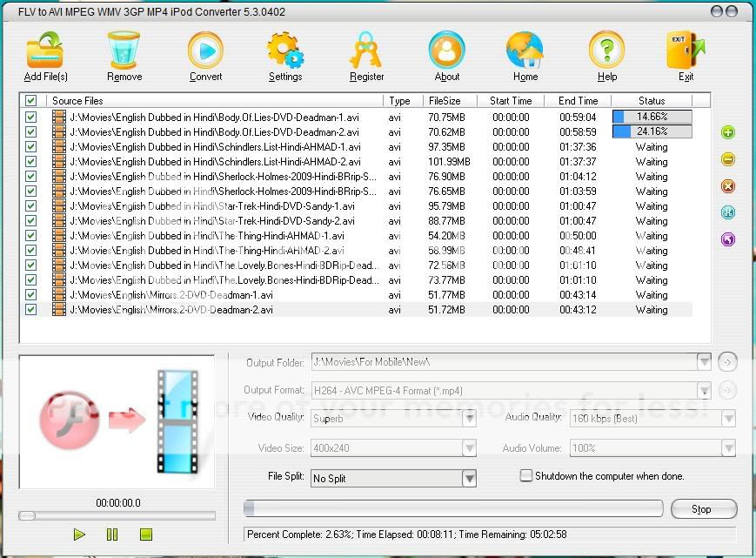The height and width of the screenshot is (558, 756).
Task: Uncheck Body.Of.Lies-DVD-Deadman-2.avi checkbox
Action: pyautogui.click(x=30, y=131)
